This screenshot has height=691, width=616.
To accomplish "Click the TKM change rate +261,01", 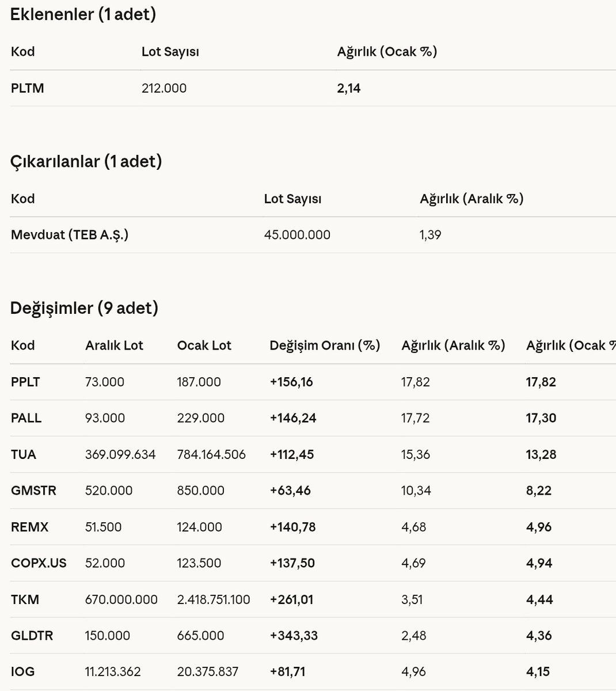I will click(x=291, y=599).
